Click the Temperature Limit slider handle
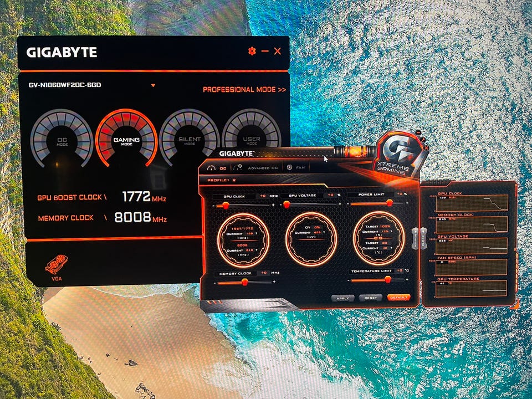This screenshot has height=399, width=532. pyautogui.click(x=388, y=279)
